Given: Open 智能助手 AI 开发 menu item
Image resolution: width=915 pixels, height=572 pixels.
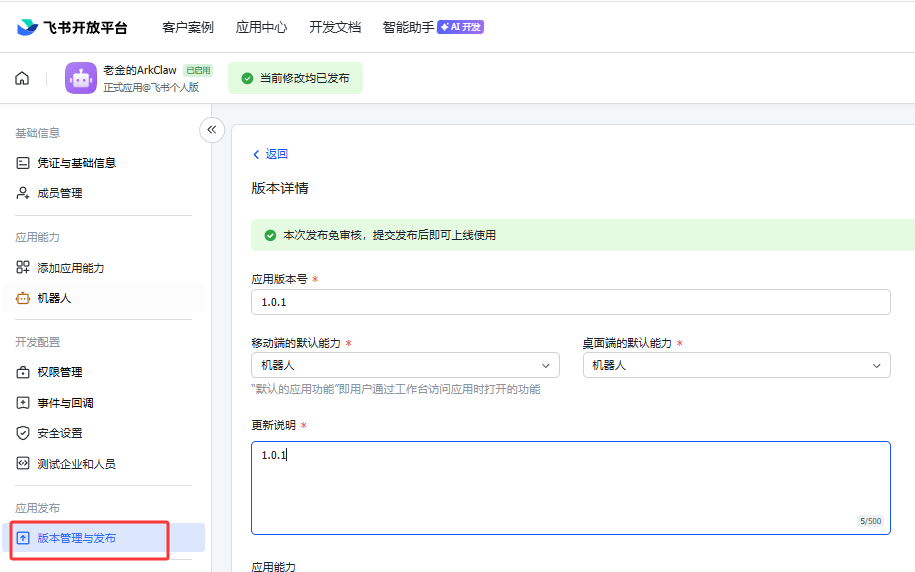Looking at the screenshot, I should tap(432, 27).
